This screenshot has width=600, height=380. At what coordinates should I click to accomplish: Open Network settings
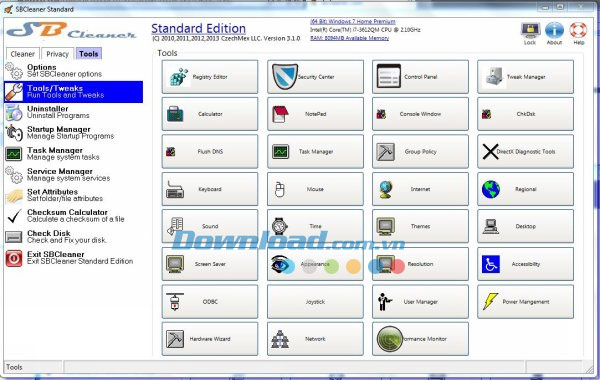tap(315, 339)
